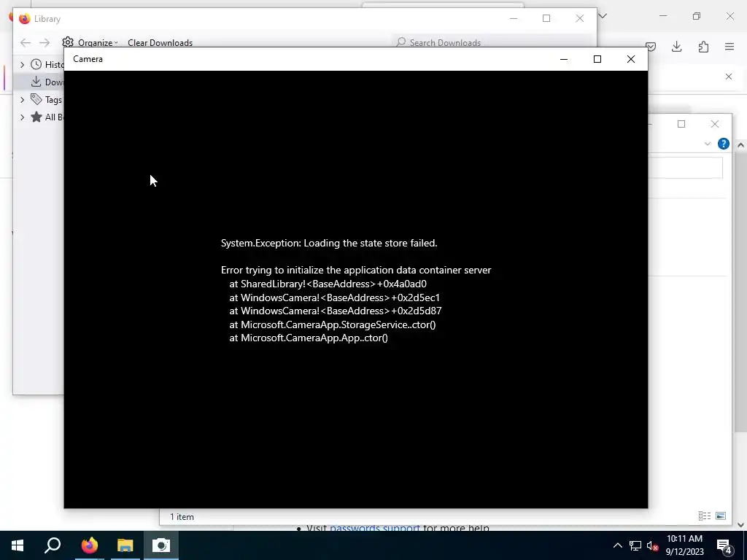Open File Explorer help icon
The height and width of the screenshot is (560, 747).
[723, 144]
